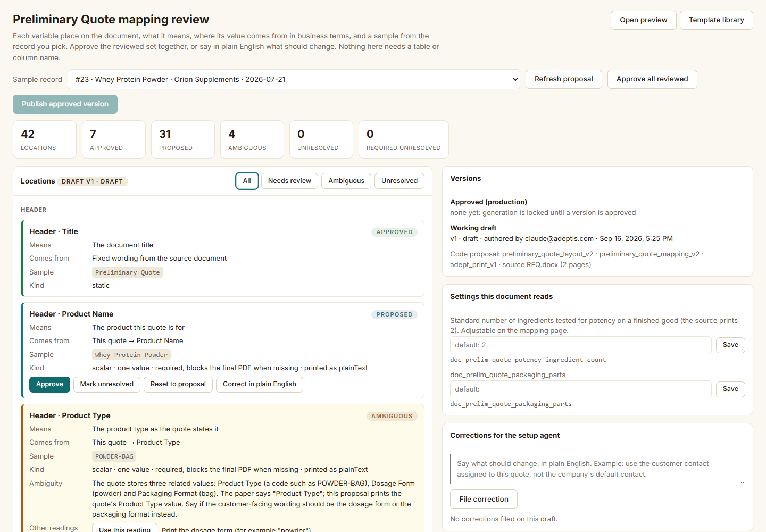Image resolution: width=766 pixels, height=532 pixels.
Task: Open the Sample record dropdown
Action: (x=294, y=79)
